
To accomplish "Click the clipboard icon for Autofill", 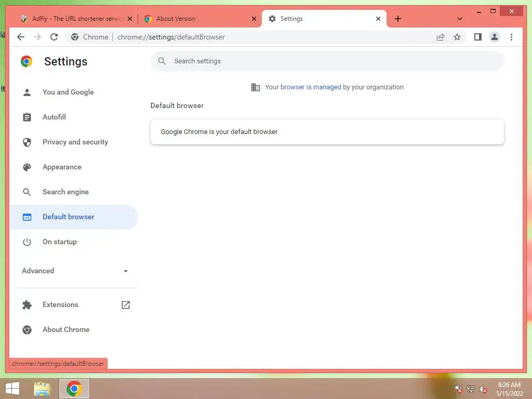I will pyautogui.click(x=27, y=117).
